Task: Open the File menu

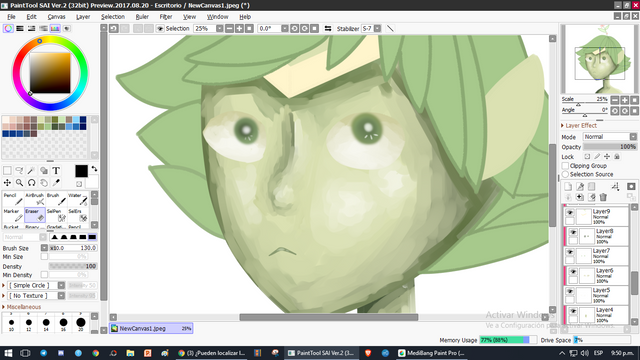Action: point(11,17)
